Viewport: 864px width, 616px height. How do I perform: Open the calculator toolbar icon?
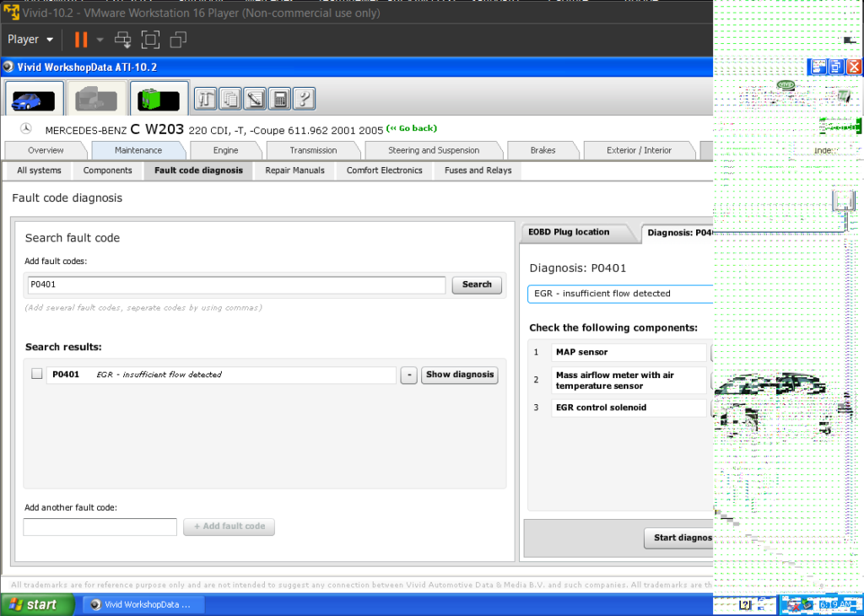coord(280,100)
